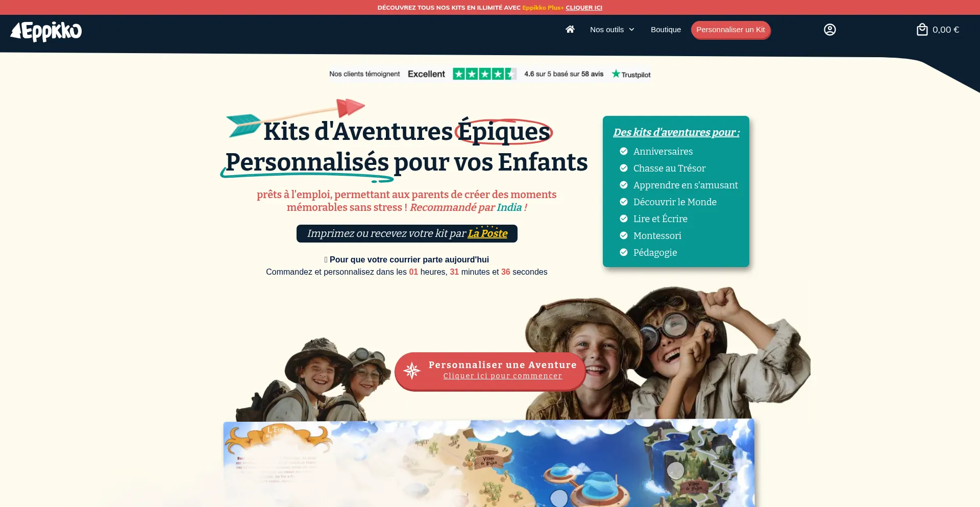Click the checkmark next to Montessori
This screenshot has height=507, width=980.
[x=623, y=235]
